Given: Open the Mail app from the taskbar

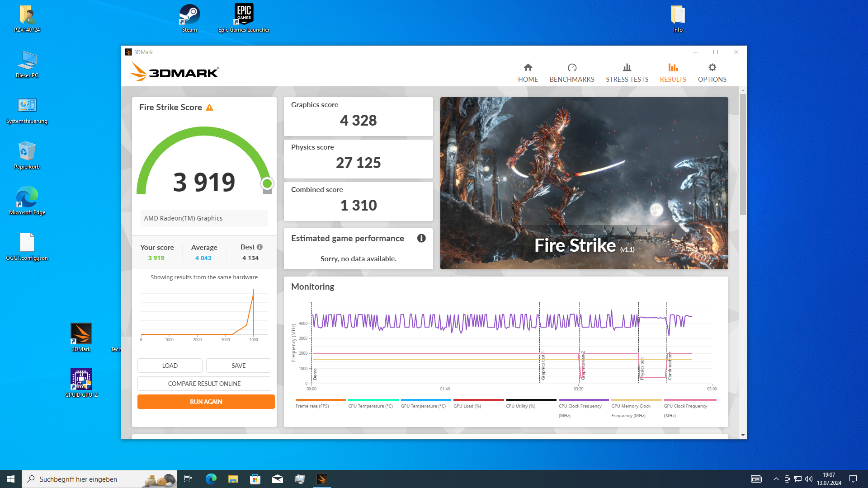Looking at the screenshot, I should click(277, 479).
